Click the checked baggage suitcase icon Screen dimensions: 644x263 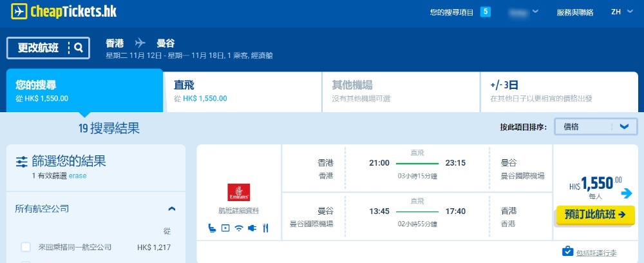tap(567, 251)
